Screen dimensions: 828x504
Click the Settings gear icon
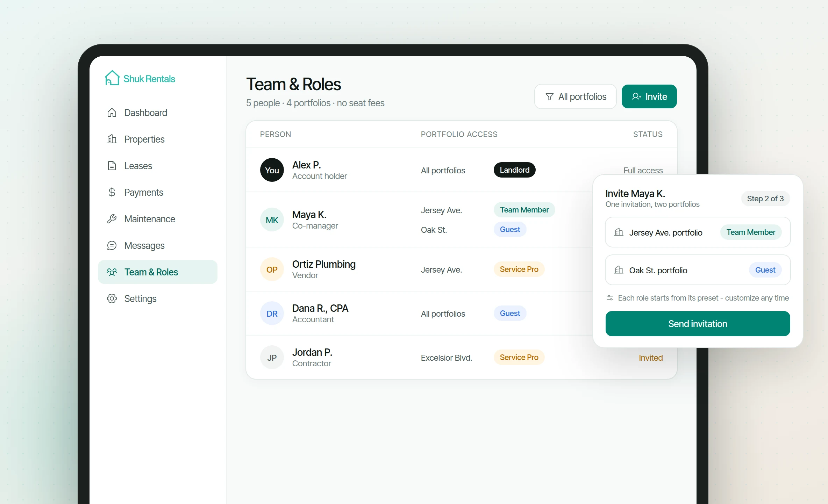112,298
